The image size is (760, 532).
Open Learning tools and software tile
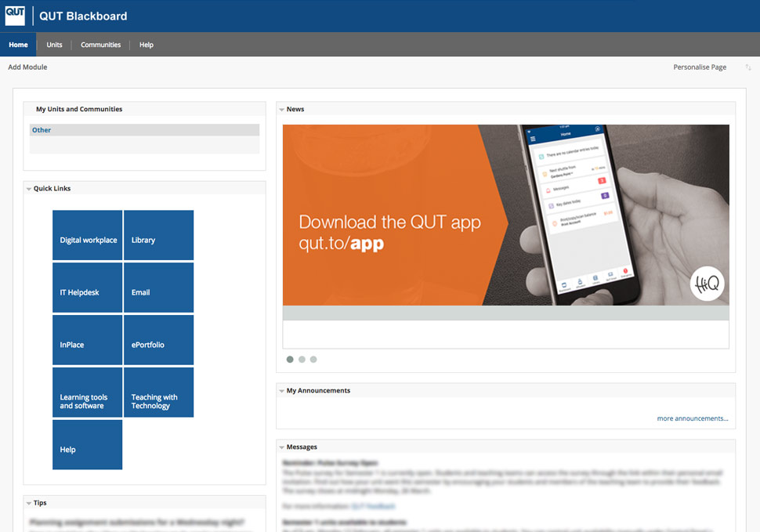(x=87, y=393)
